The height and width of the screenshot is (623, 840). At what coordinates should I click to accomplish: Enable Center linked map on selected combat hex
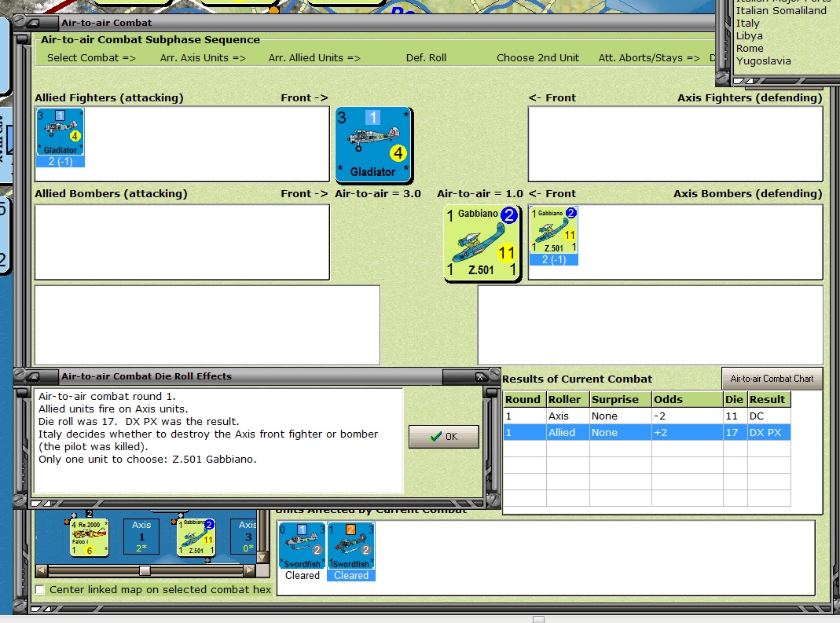[x=39, y=589]
